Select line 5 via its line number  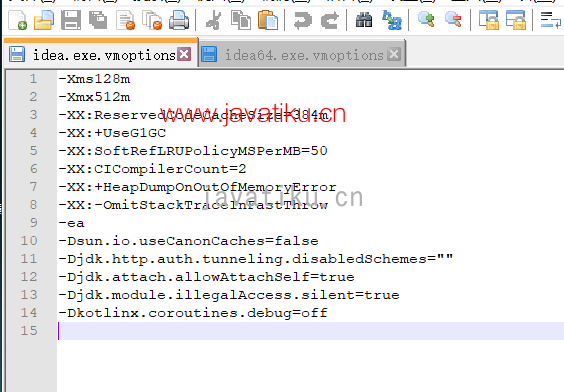[x=33, y=151]
